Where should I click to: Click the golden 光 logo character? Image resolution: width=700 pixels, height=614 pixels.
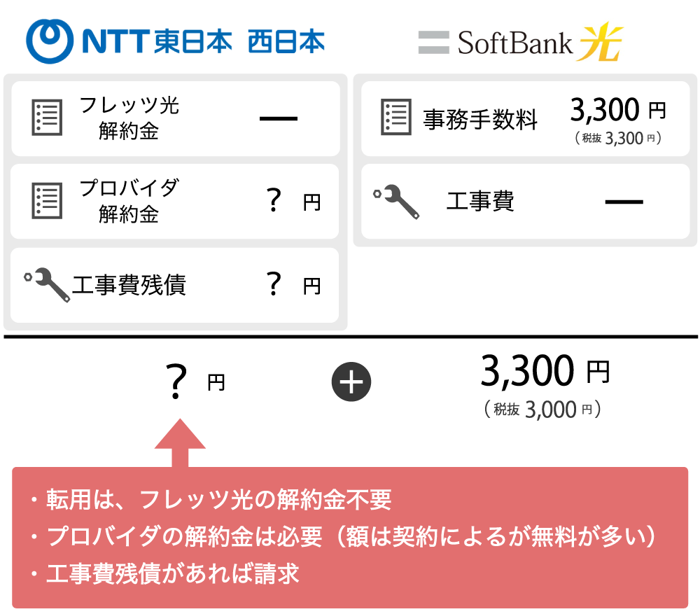point(601,42)
